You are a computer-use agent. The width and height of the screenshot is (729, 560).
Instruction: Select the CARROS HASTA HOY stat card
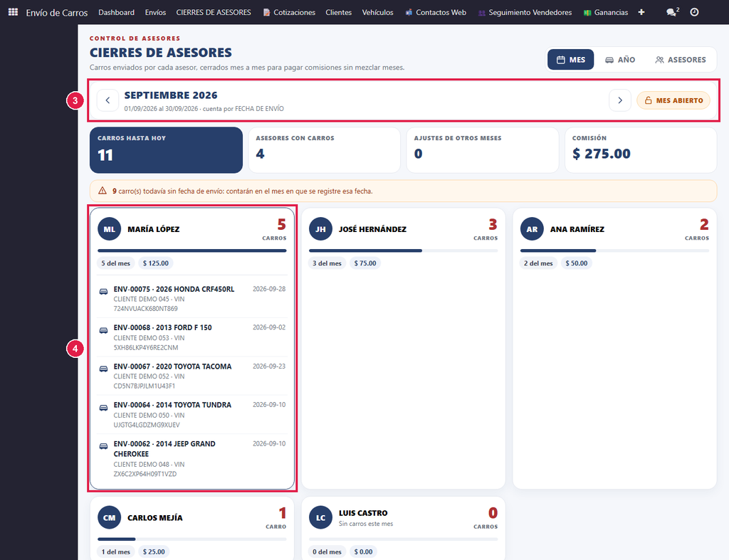(166, 150)
